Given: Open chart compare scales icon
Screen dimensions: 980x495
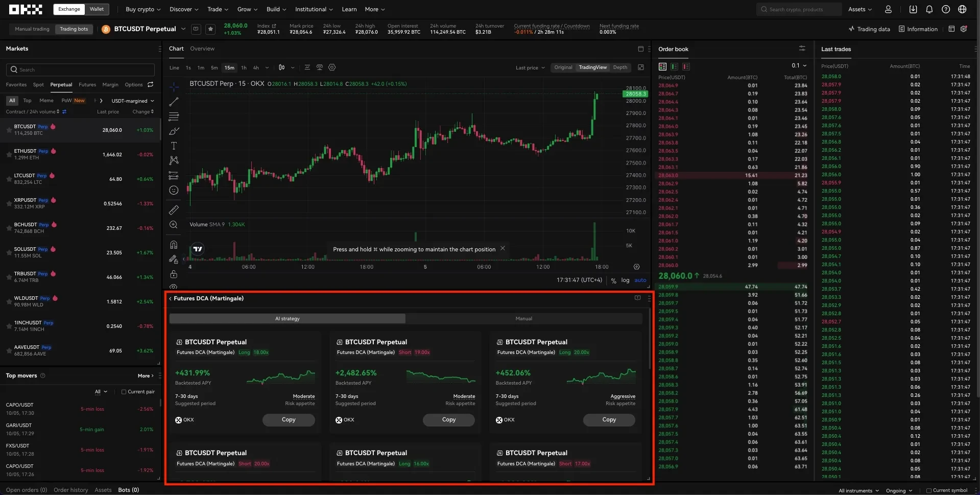Looking at the screenshot, I should 320,67.
